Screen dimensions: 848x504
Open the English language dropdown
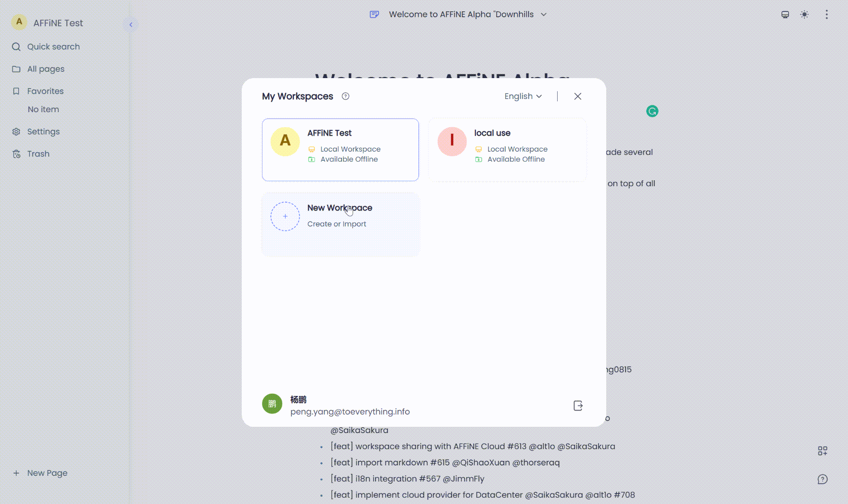523,96
